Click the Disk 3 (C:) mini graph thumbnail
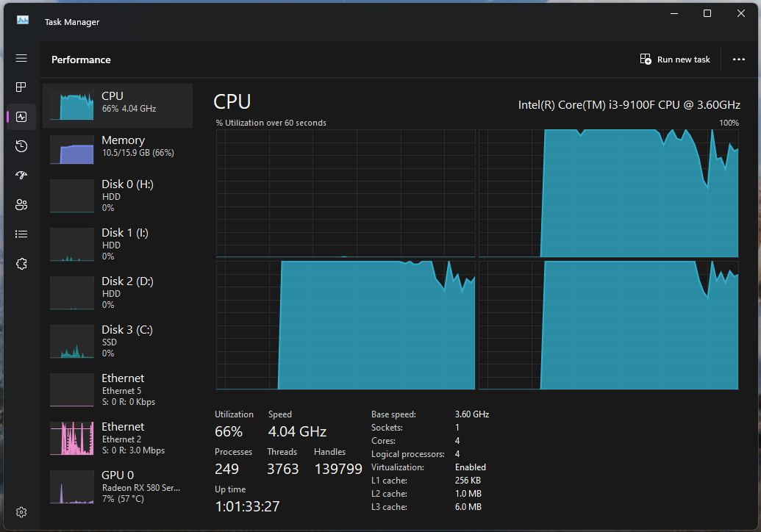 click(x=72, y=342)
